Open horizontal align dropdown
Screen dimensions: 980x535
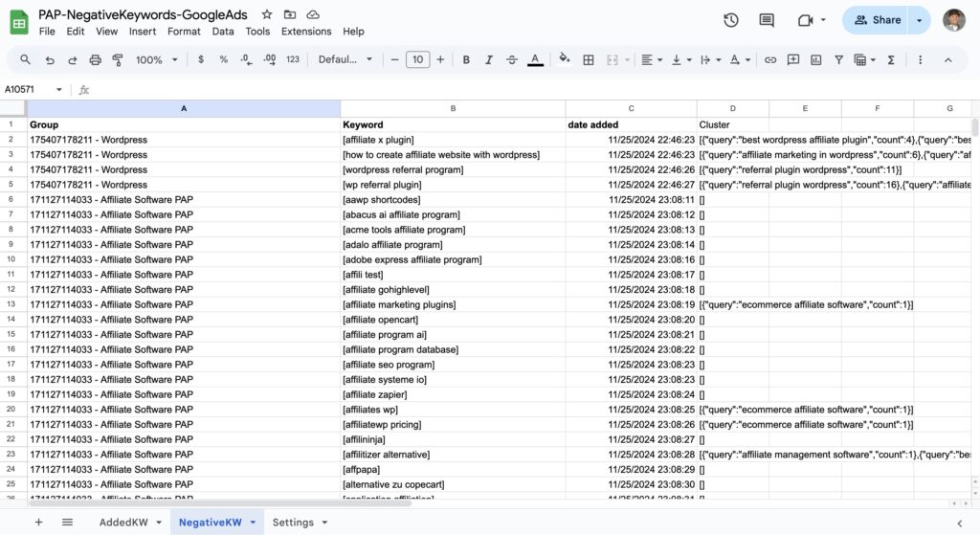pos(651,60)
